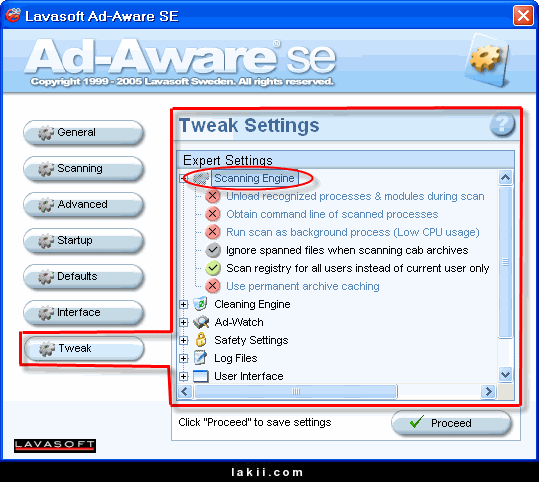539x482 pixels.
Task: Click the gear icon on Scanning button
Action: [x=46, y=169]
